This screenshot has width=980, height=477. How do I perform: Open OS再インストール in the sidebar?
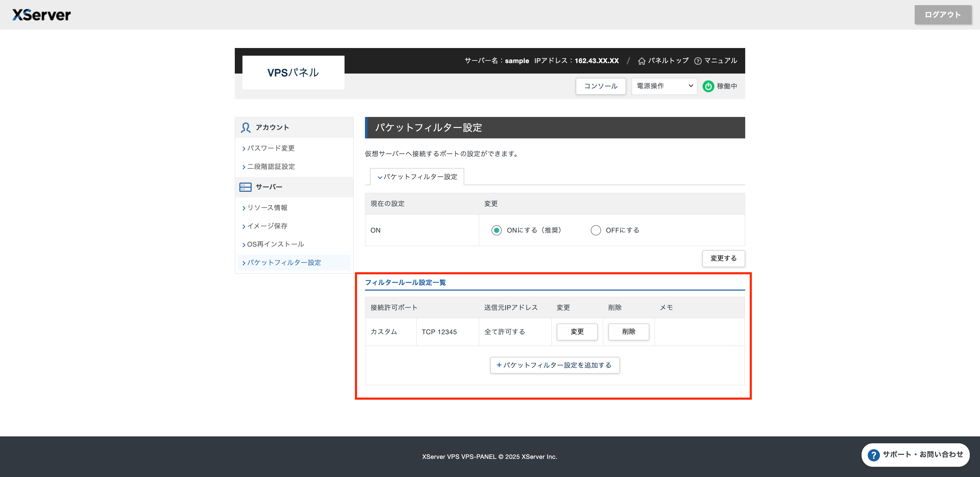click(x=275, y=244)
